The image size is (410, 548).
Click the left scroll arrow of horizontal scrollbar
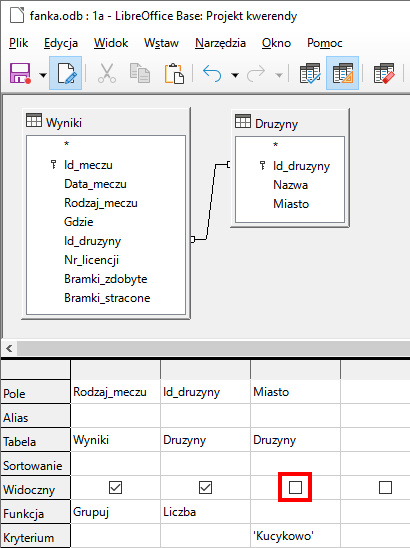[9, 348]
